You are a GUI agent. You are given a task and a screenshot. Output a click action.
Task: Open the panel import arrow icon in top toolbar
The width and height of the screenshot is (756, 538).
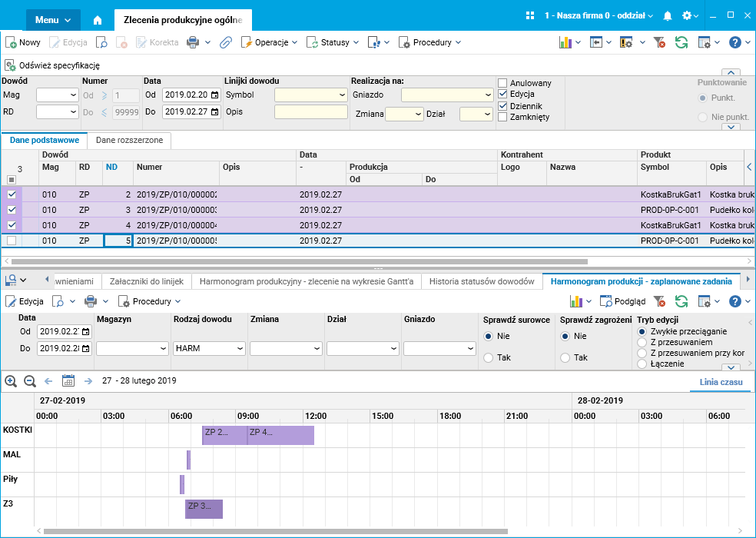pyautogui.click(x=596, y=42)
